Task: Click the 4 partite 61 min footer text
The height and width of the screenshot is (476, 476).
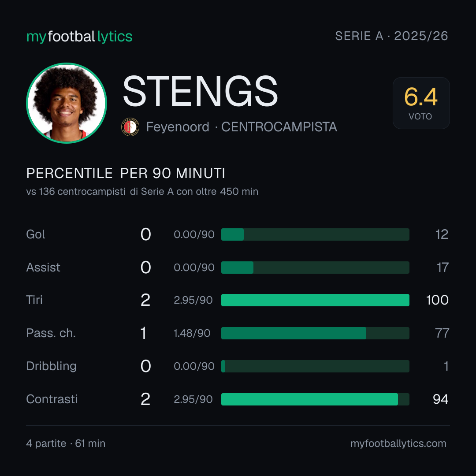Action: (x=66, y=443)
